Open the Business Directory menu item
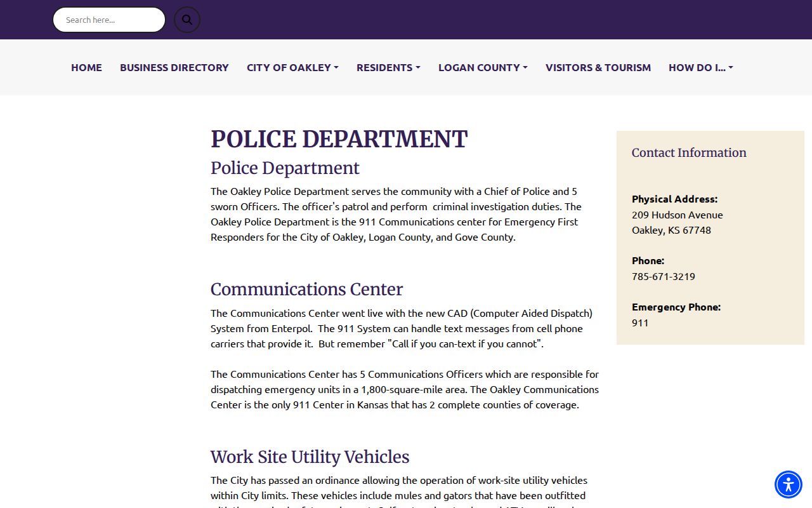The image size is (812, 508). pos(174,67)
